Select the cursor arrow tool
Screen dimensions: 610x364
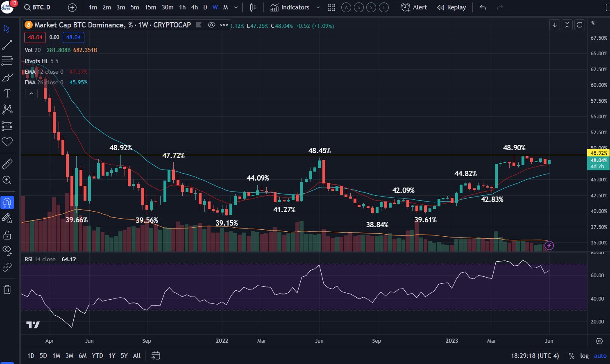click(7, 29)
